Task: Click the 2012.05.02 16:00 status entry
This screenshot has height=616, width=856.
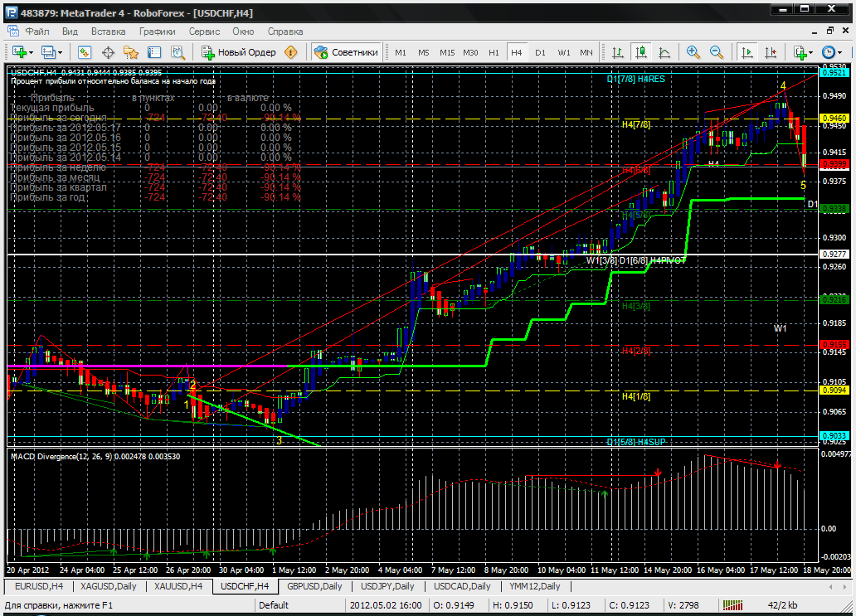Action: [386, 605]
